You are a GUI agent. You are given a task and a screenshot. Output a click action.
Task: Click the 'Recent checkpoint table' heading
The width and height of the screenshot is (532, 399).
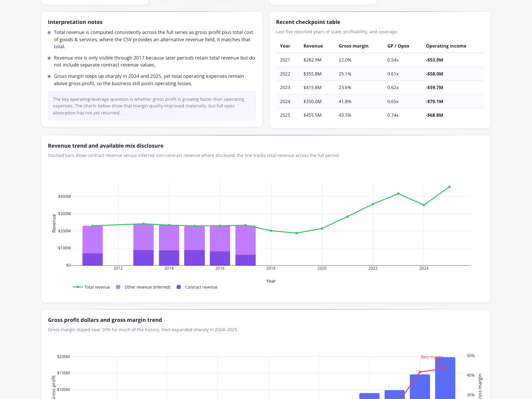pos(308,22)
